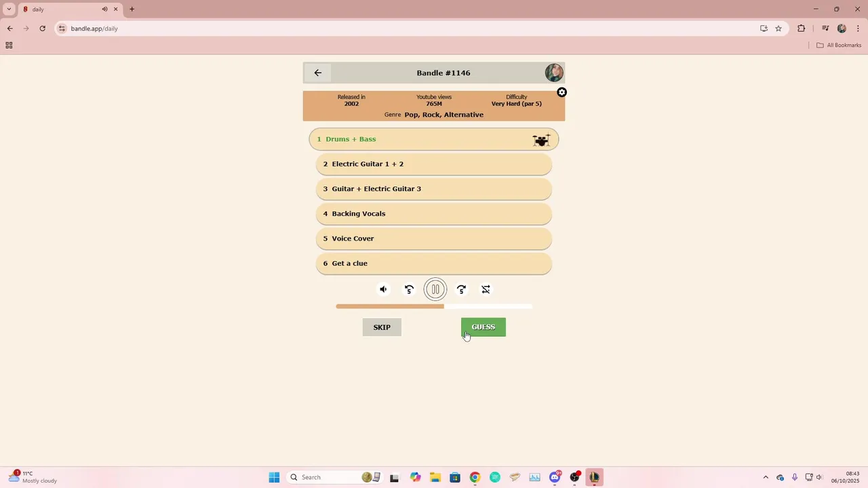The height and width of the screenshot is (488, 868).
Task: Select the Electric Guitar 1 + 2 row
Action: point(434,164)
